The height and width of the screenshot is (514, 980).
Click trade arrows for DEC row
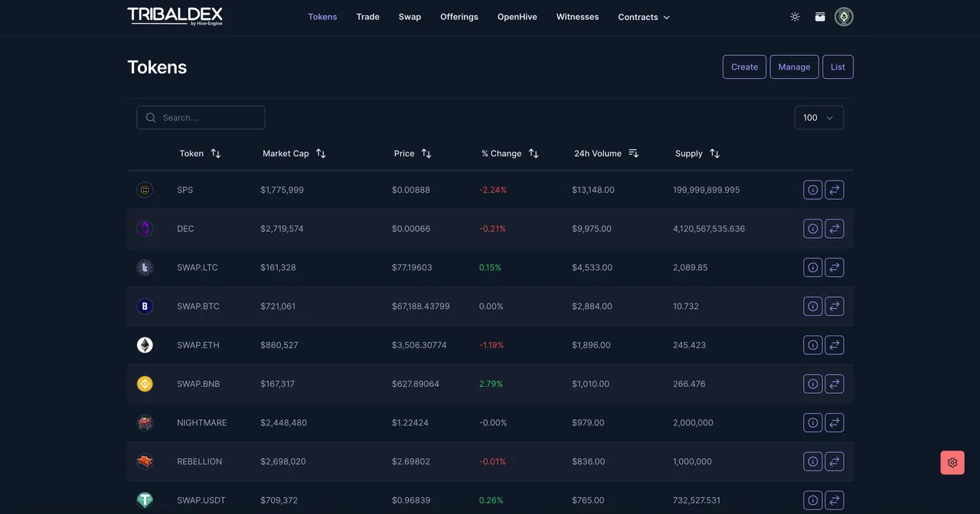point(835,229)
